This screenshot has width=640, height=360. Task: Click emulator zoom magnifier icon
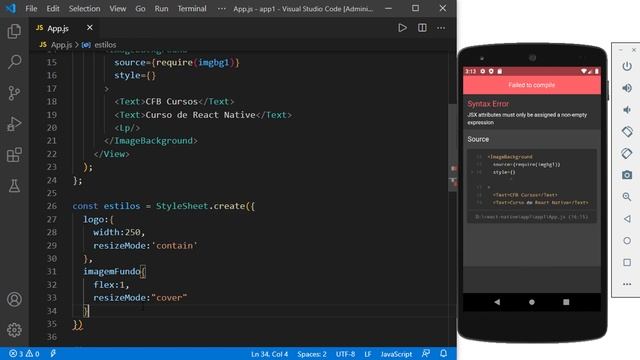[x=627, y=197]
